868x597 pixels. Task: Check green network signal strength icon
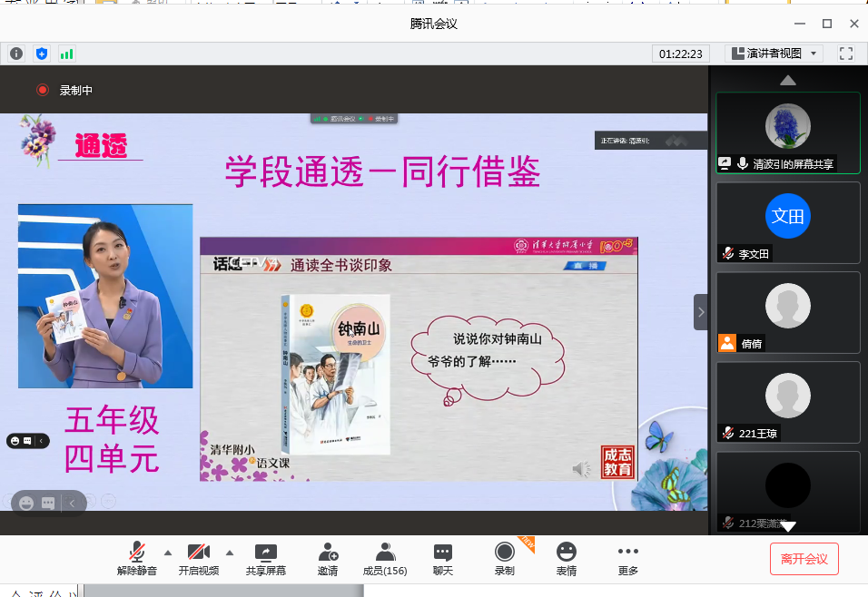[x=67, y=54]
